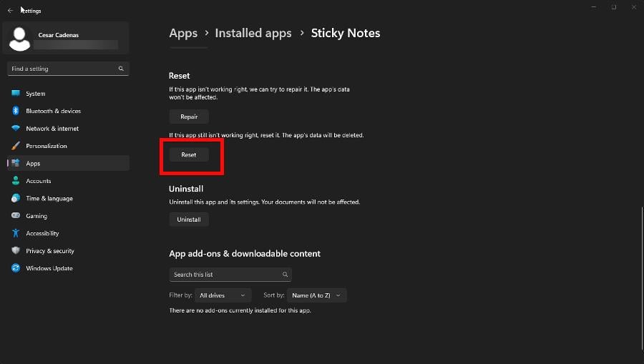Navigate to Installed apps breadcrumb
This screenshot has height=364, width=644.
point(253,33)
